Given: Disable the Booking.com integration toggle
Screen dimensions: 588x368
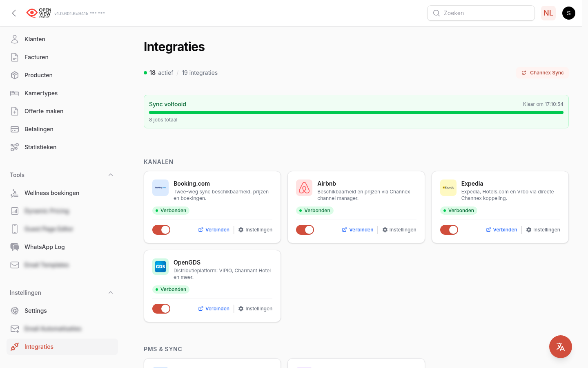Looking at the screenshot, I should pos(161,230).
